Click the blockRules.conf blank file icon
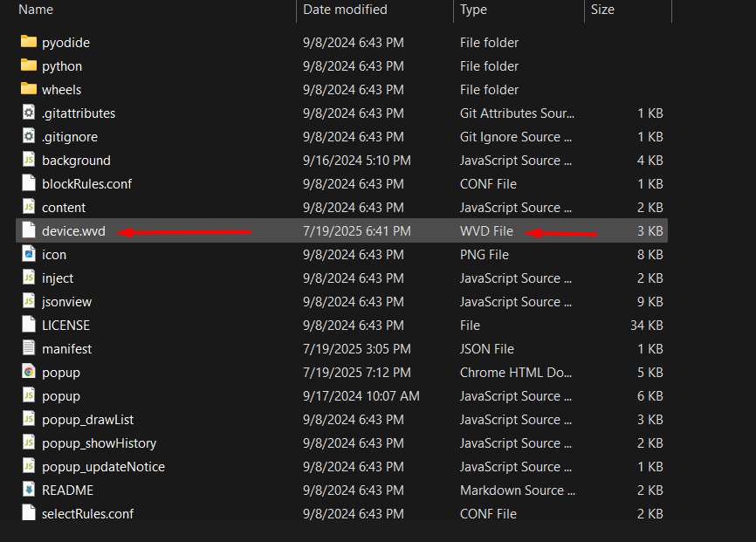Screen dimensions: 756x542 click(x=29, y=183)
